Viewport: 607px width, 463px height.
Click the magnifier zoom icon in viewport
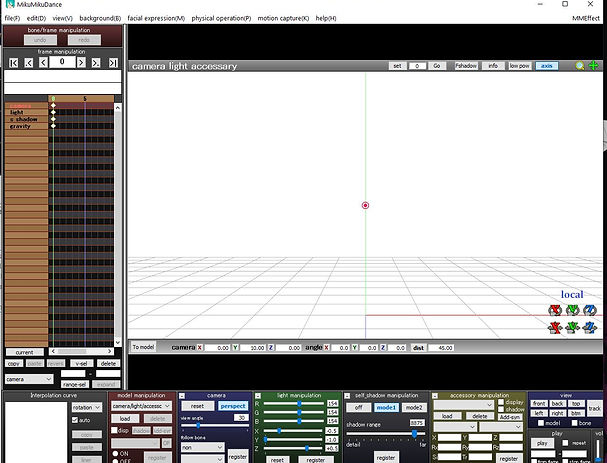[580, 66]
